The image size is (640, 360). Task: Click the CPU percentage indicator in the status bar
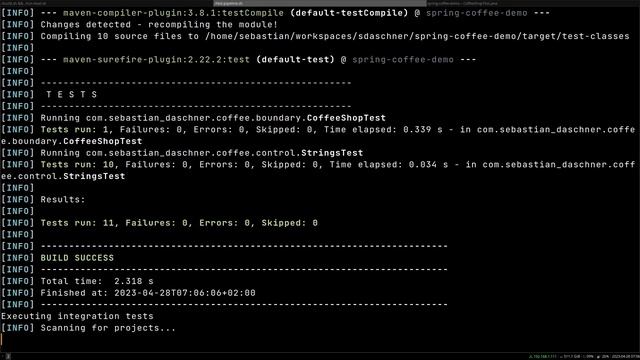click(588, 356)
